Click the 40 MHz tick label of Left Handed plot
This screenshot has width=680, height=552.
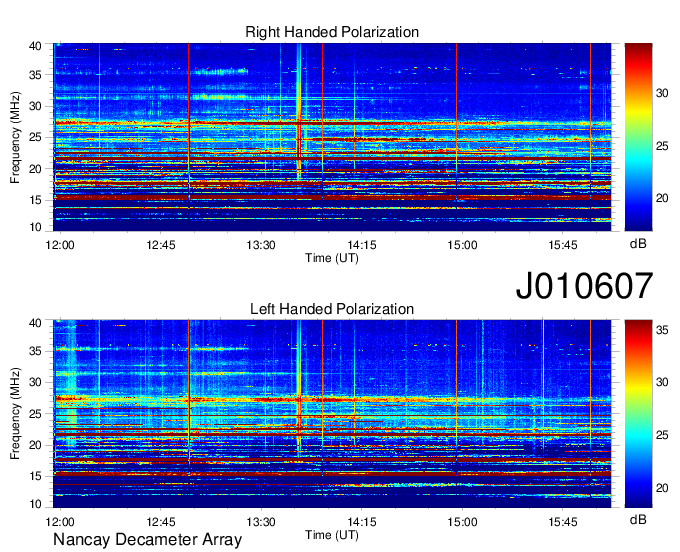point(35,323)
